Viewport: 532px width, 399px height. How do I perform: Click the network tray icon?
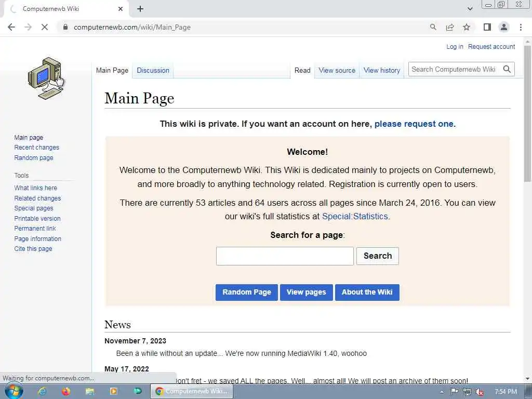pos(467,392)
